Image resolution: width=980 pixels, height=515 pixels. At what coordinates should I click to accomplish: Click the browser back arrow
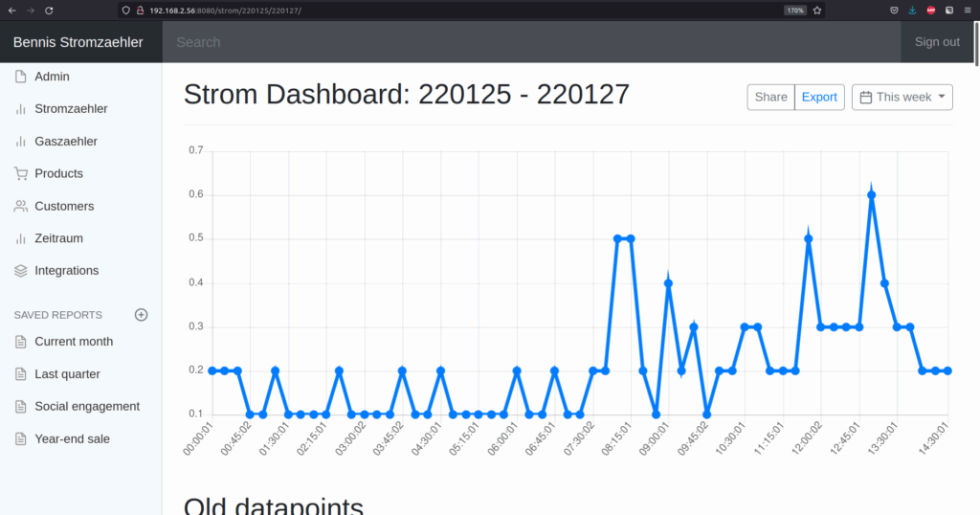point(11,10)
